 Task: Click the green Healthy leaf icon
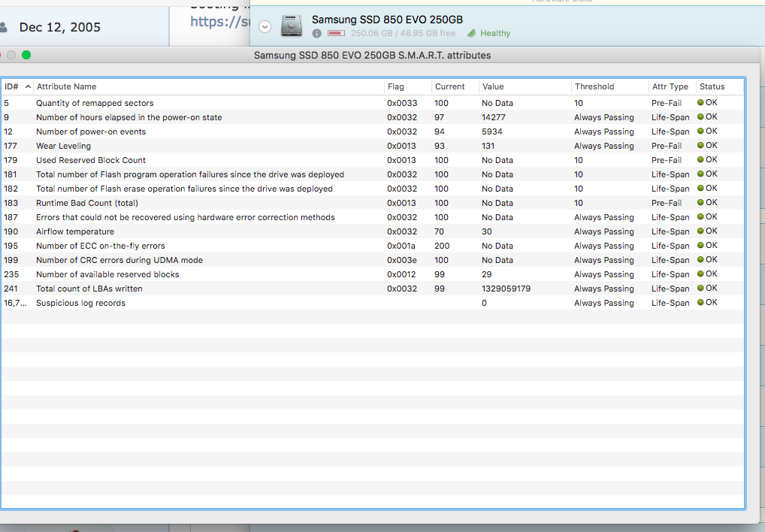tap(471, 33)
